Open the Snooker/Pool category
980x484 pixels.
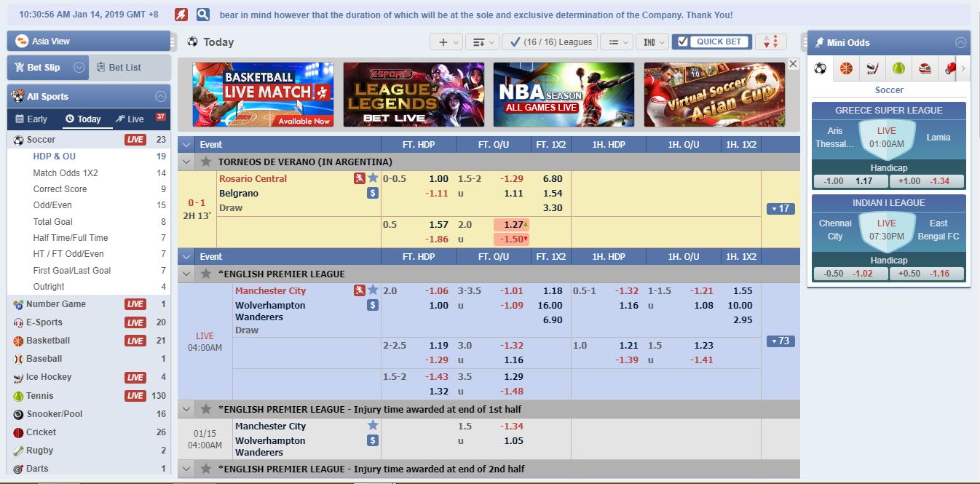point(89,414)
